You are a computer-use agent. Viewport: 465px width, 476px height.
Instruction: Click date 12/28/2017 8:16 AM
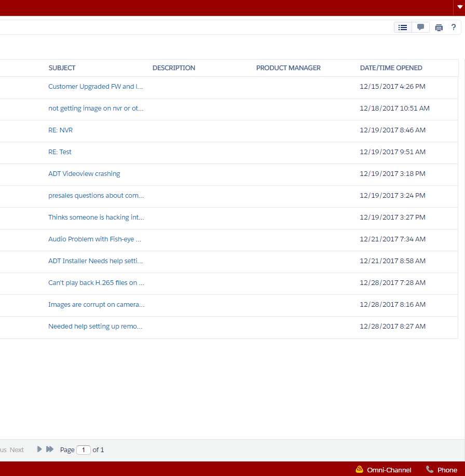pyautogui.click(x=392, y=305)
